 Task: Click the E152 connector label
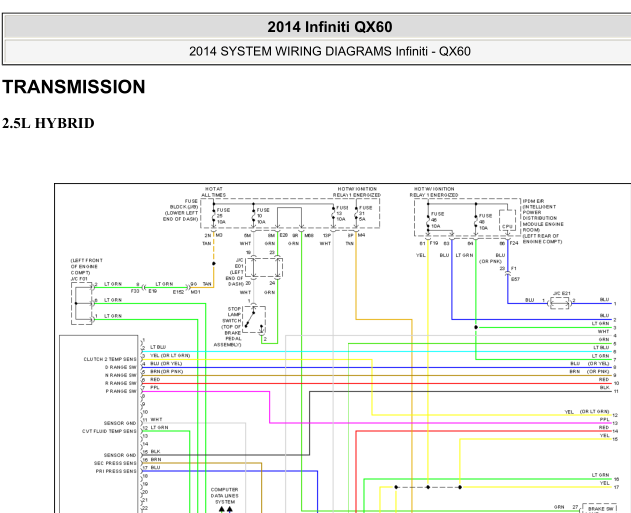pyautogui.click(x=178, y=292)
